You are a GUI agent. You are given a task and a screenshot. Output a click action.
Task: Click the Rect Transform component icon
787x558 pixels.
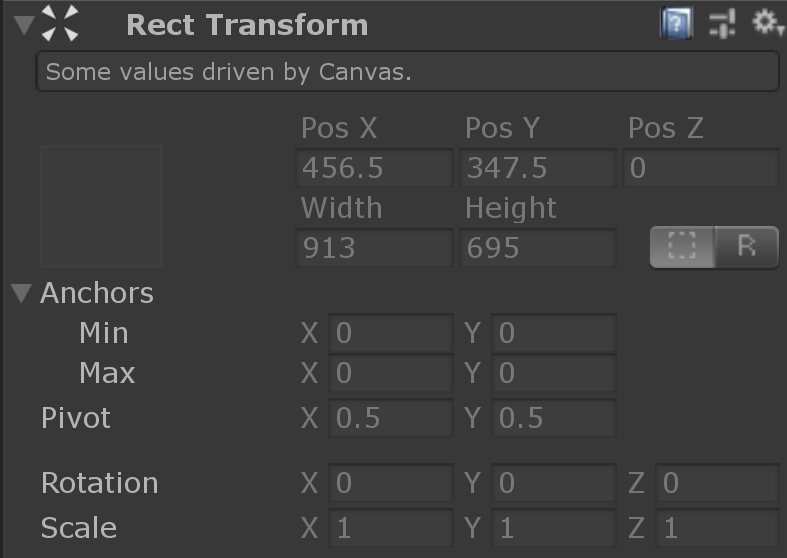[x=60, y=23]
